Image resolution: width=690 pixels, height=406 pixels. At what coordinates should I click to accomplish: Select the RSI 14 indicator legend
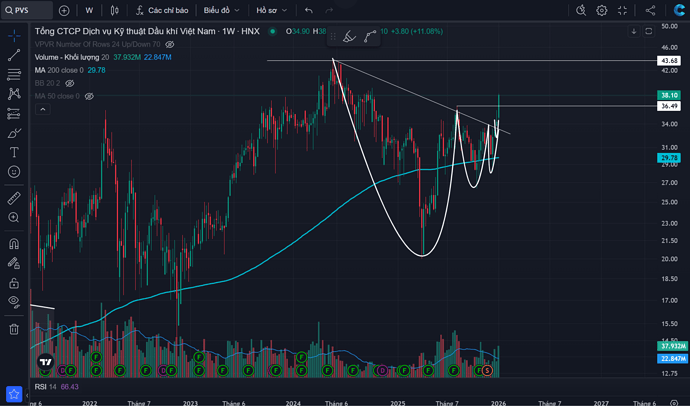tap(46, 387)
